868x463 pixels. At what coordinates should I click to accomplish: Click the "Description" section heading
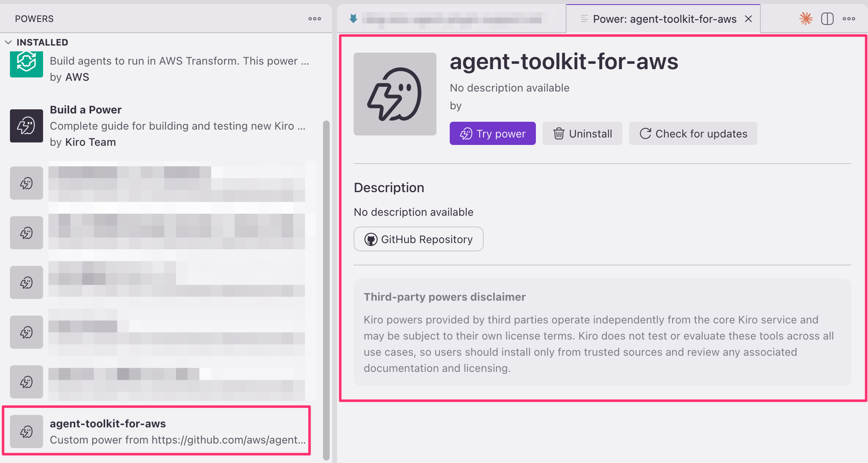(x=389, y=188)
